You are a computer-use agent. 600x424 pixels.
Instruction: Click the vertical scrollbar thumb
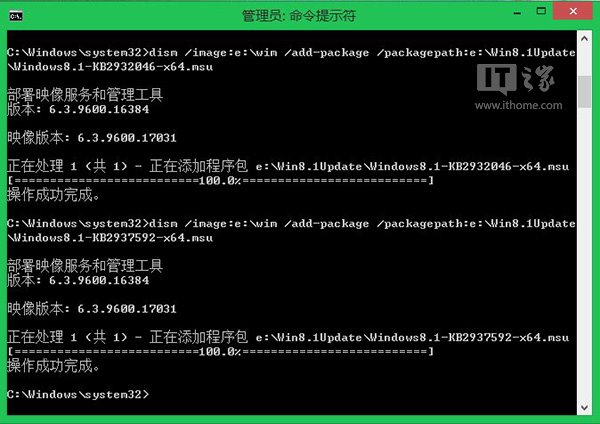point(584,92)
